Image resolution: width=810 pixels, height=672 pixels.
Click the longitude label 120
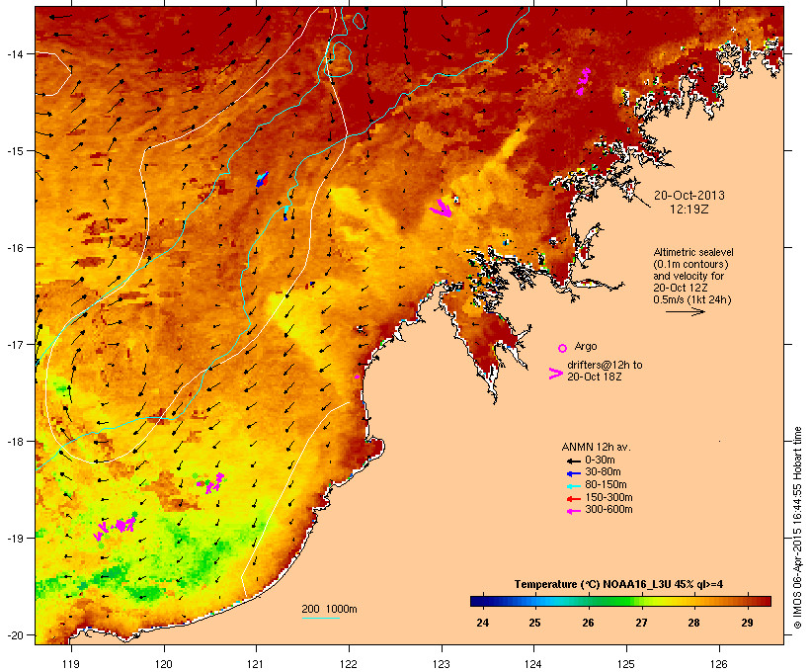tap(164, 664)
